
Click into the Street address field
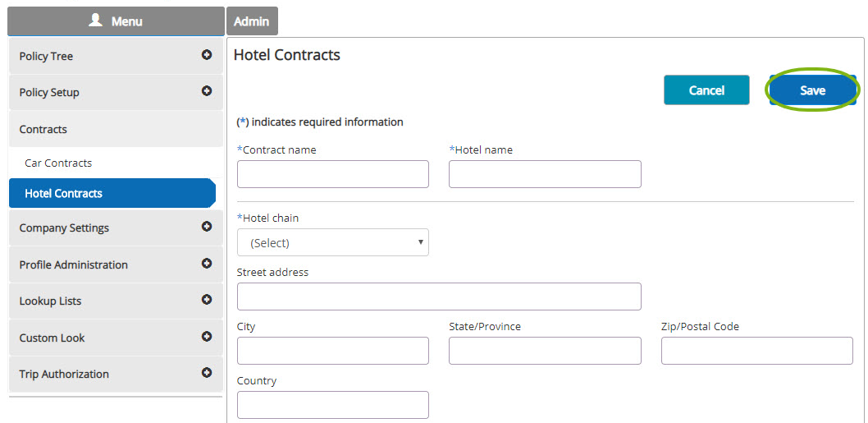(x=439, y=297)
